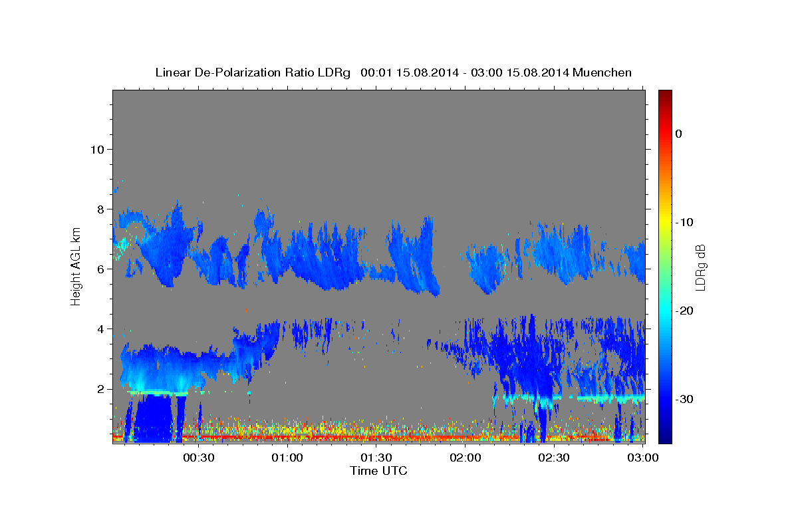Click the colorbar value label -10
Screen dimensions: 798x532
[x=684, y=222]
